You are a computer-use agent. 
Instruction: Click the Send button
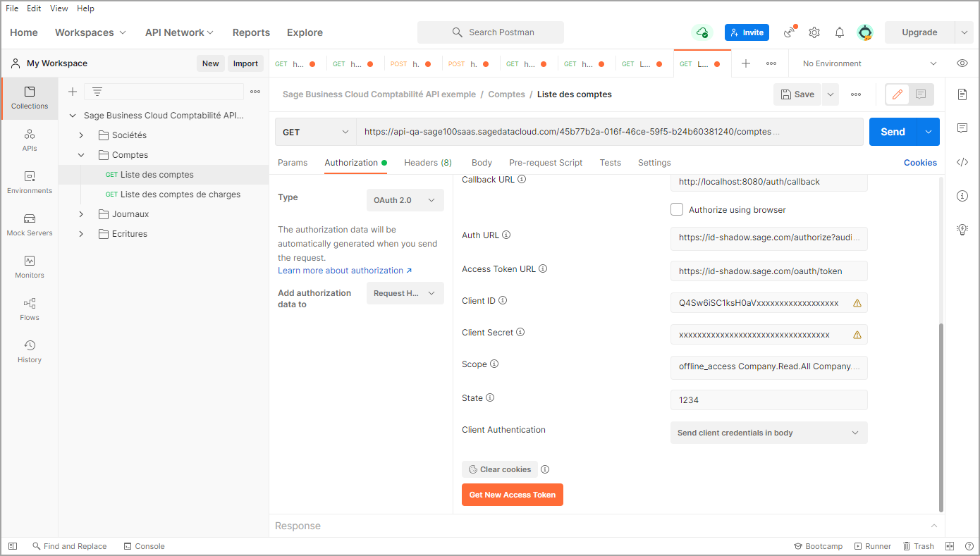click(893, 132)
